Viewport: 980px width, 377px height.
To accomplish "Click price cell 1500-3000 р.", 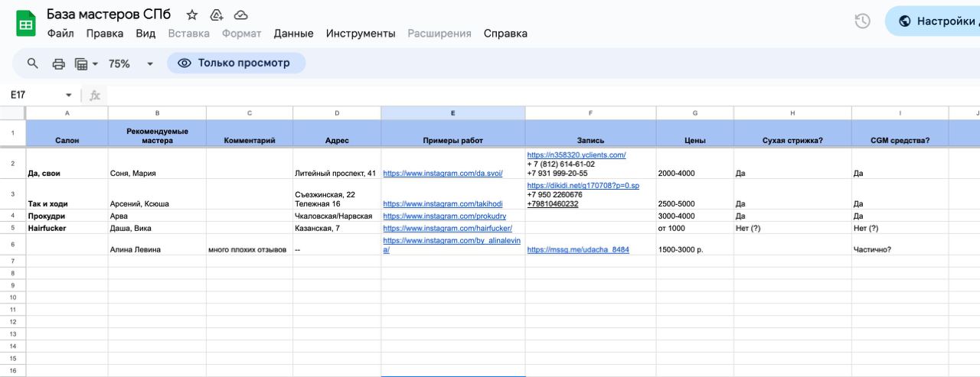I will pos(694,245).
